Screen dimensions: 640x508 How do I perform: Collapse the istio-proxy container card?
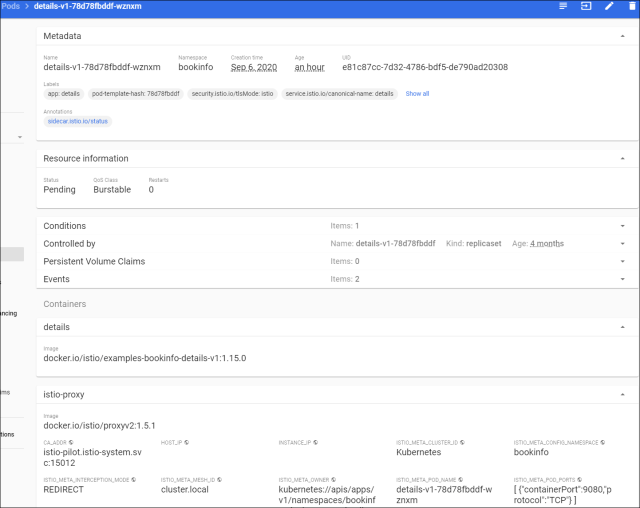(622, 395)
